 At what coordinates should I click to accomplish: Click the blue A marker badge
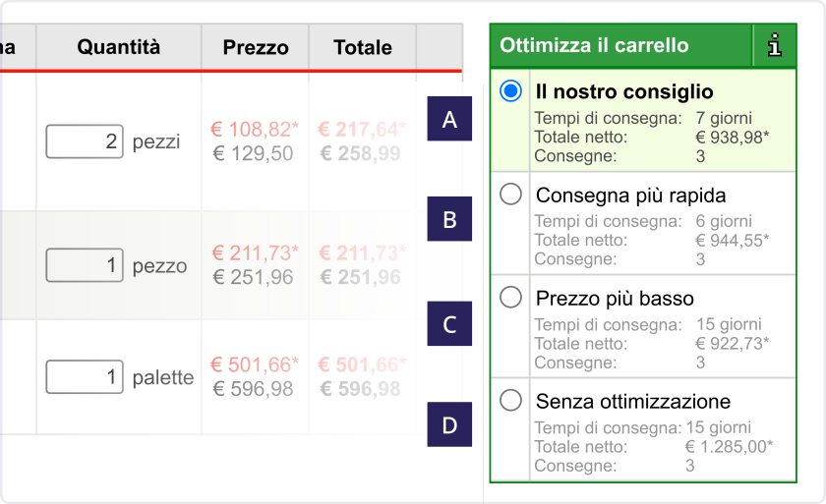449,119
